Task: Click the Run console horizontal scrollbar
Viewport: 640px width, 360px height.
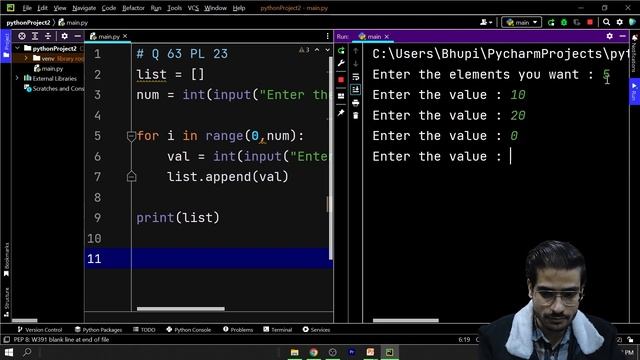Action: point(406,320)
